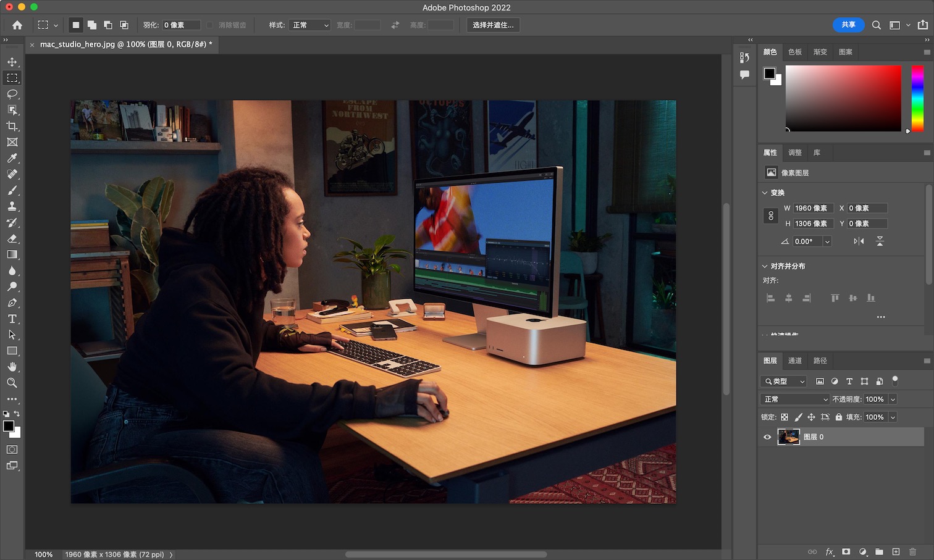Choose New Selection mode in options bar

point(75,25)
